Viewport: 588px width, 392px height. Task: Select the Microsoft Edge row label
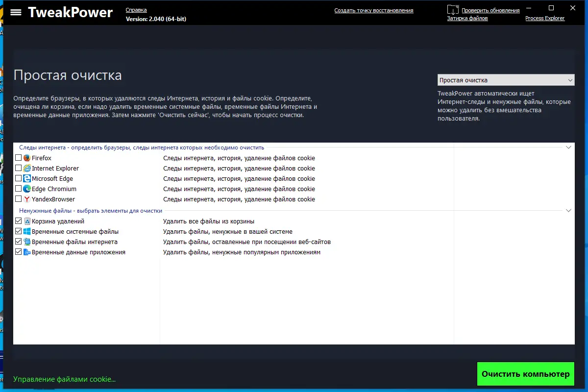(52, 179)
